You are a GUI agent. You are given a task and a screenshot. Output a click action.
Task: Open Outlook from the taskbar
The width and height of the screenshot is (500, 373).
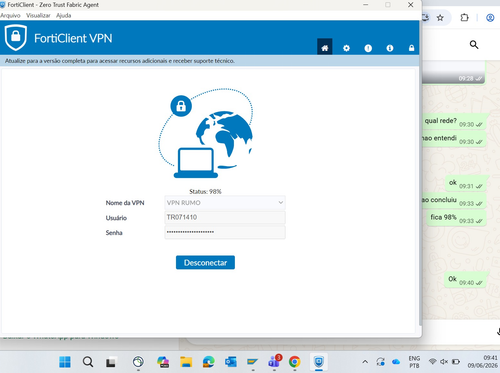(231, 362)
